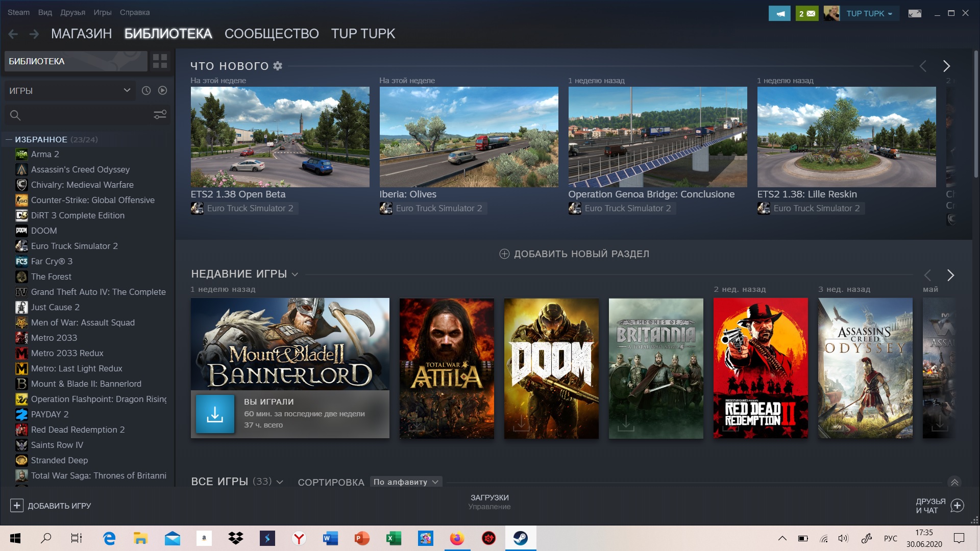Open the ИГРЫ library type dropdown
The image size is (980, 551).
[70, 91]
